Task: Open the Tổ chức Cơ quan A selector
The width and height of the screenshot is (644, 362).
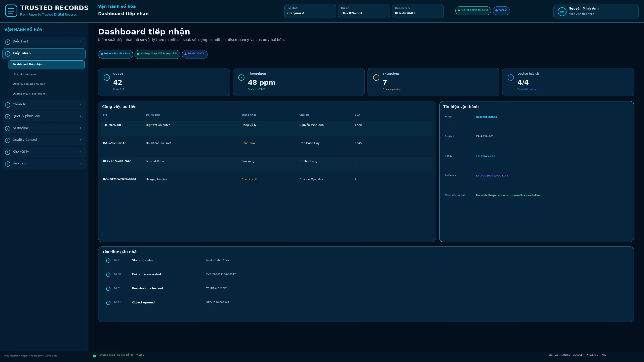Action: pos(310,11)
